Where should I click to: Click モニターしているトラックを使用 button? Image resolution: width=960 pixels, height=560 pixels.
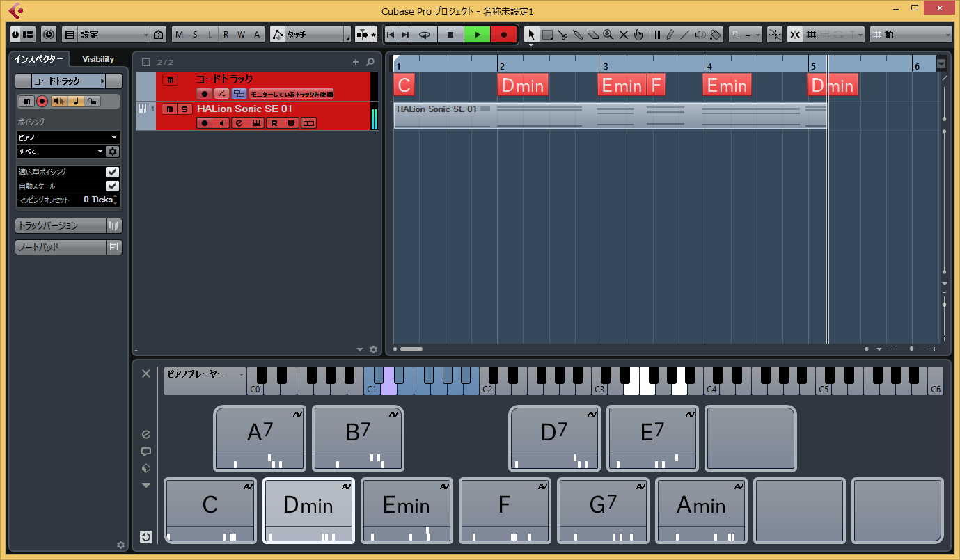click(x=292, y=94)
